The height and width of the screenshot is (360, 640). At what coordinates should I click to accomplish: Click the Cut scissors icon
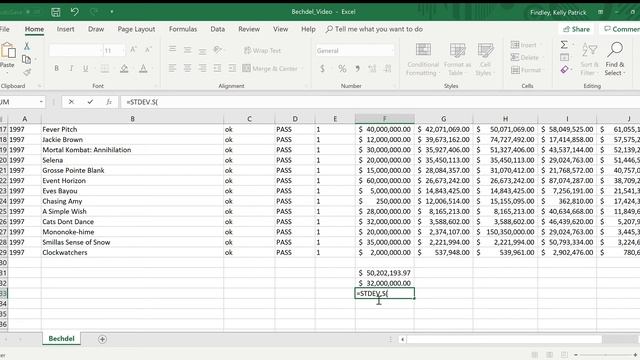[x=27, y=46]
